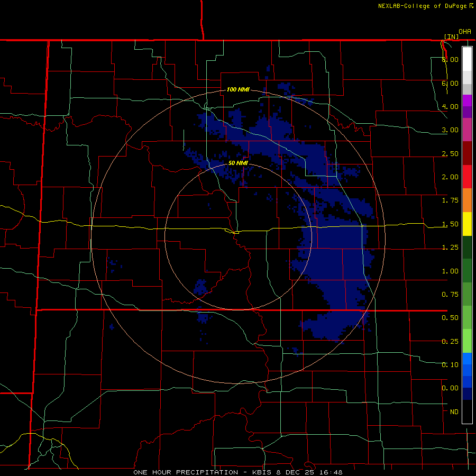476x476 pixels.
Task: Select the 100 NMI range ring label
Action: [238, 89]
